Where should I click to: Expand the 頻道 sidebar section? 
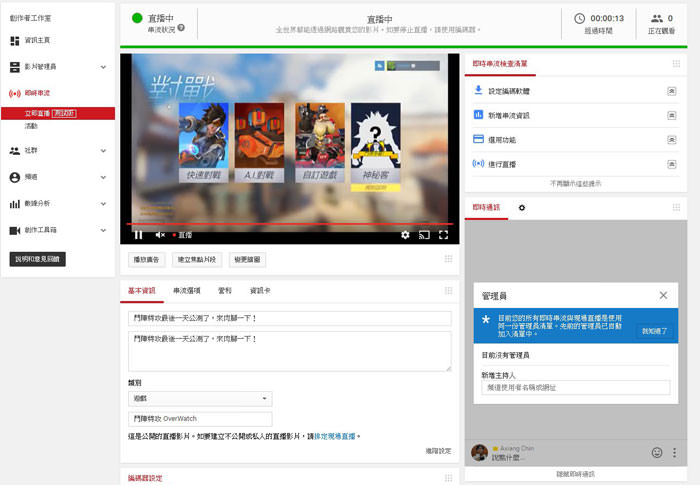click(x=103, y=177)
